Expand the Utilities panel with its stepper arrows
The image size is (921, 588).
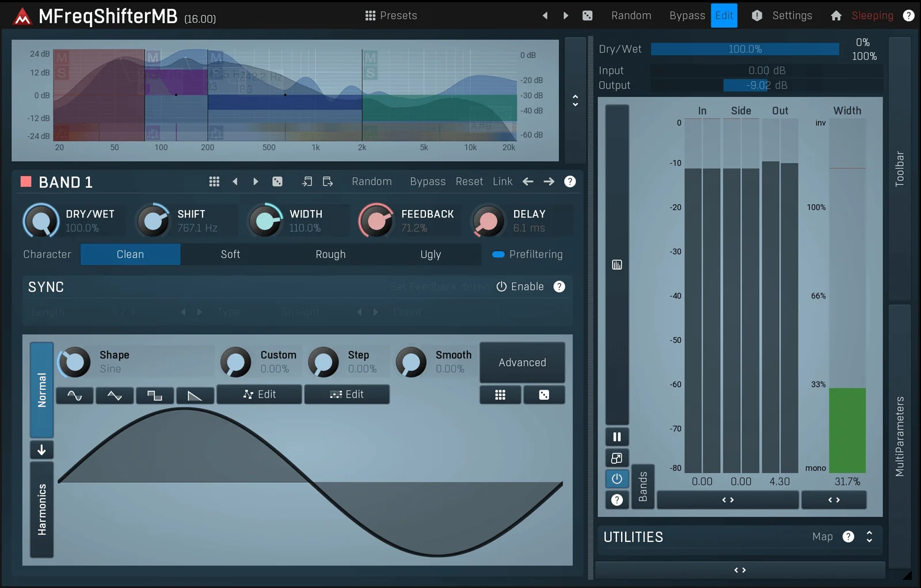[869, 537]
